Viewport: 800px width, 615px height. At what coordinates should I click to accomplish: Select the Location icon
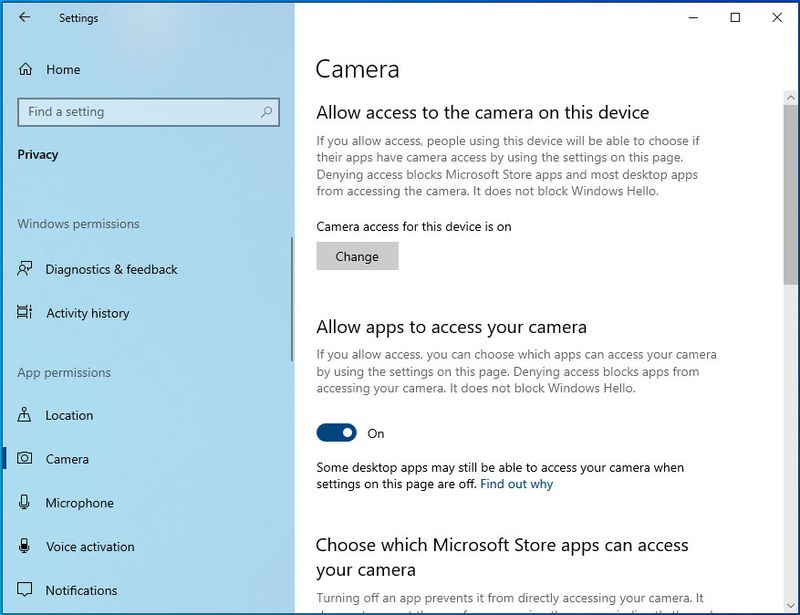(x=24, y=414)
